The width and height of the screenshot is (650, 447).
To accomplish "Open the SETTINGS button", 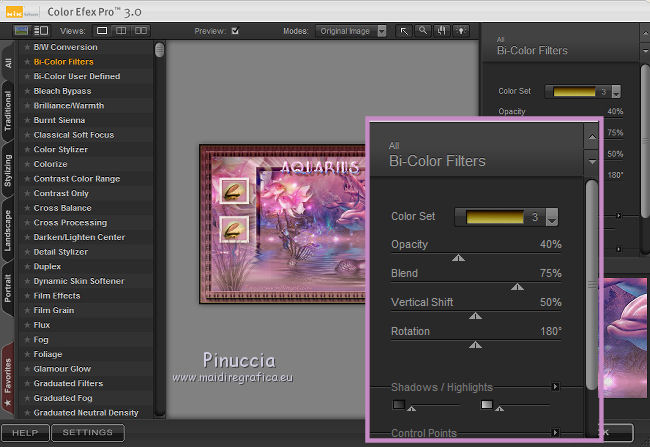I will (88, 433).
